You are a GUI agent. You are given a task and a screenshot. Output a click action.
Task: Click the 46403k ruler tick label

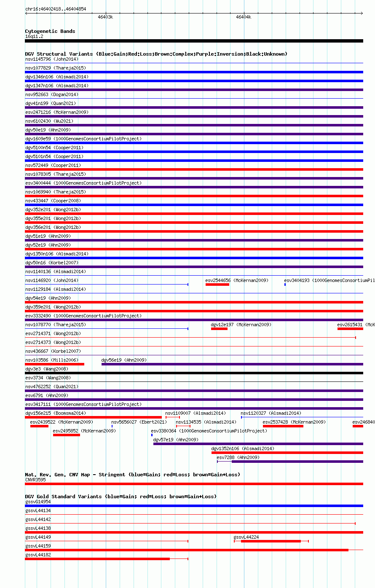click(x=105, y=17)
